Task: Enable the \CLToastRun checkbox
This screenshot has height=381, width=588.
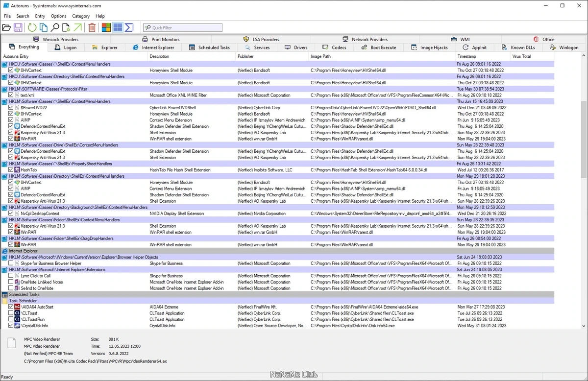Action: [x=11, y=319]
